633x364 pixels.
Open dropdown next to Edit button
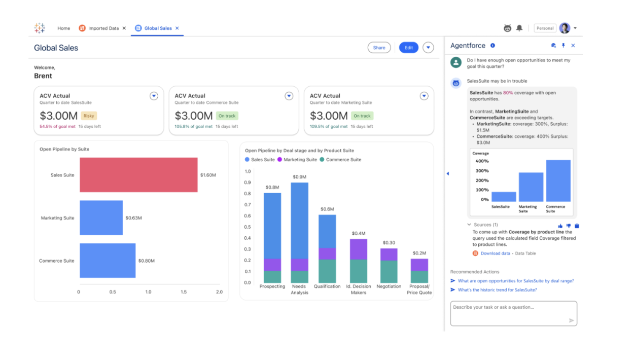[429, 48]
